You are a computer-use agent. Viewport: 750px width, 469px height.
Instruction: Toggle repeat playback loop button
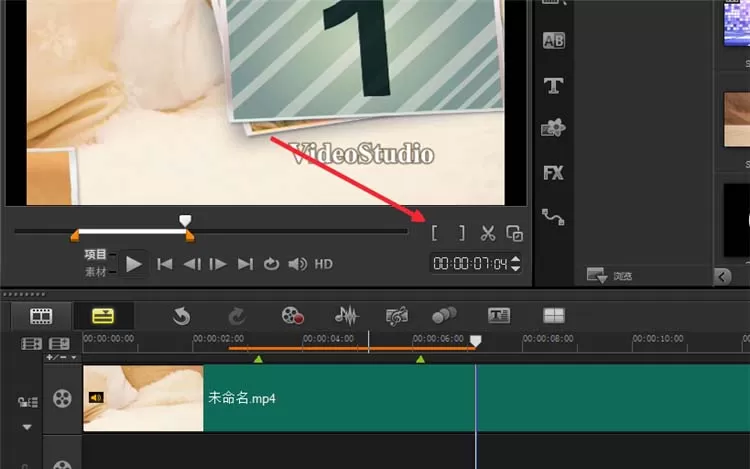(x=271, y=264)
